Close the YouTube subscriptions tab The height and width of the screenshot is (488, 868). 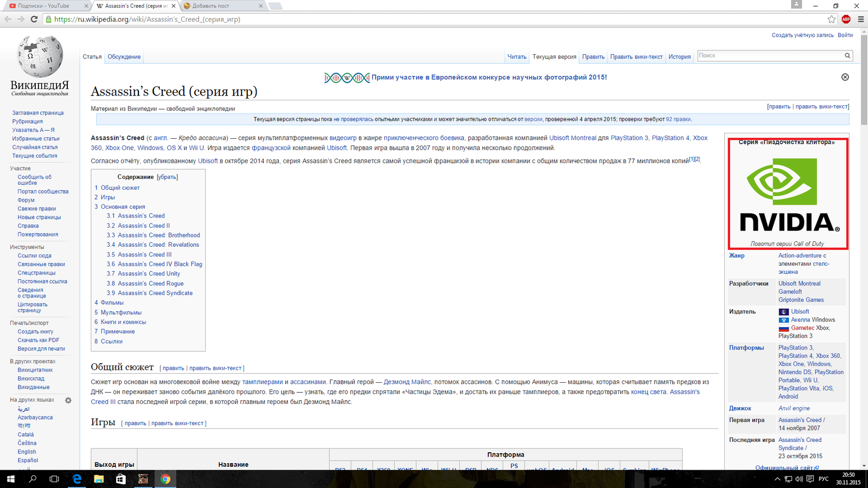(86, 6)
